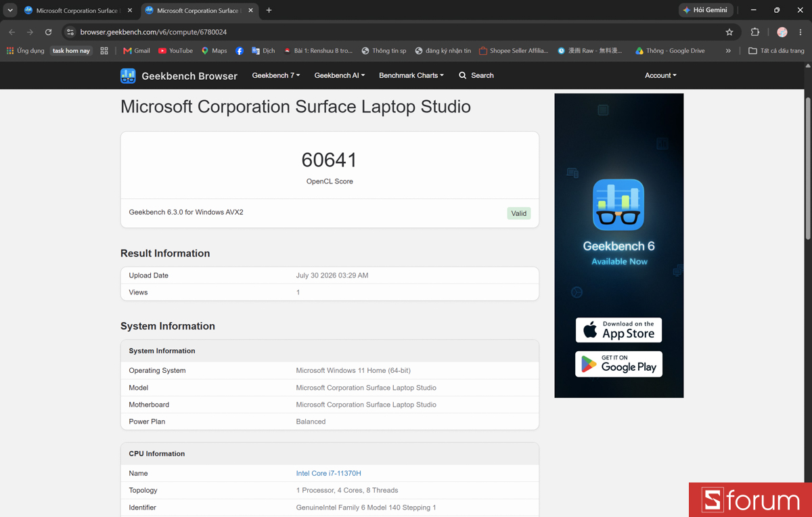Open a new browser tab
The height and width of the screenshot is (517, 812).
[x=269, y=10]
